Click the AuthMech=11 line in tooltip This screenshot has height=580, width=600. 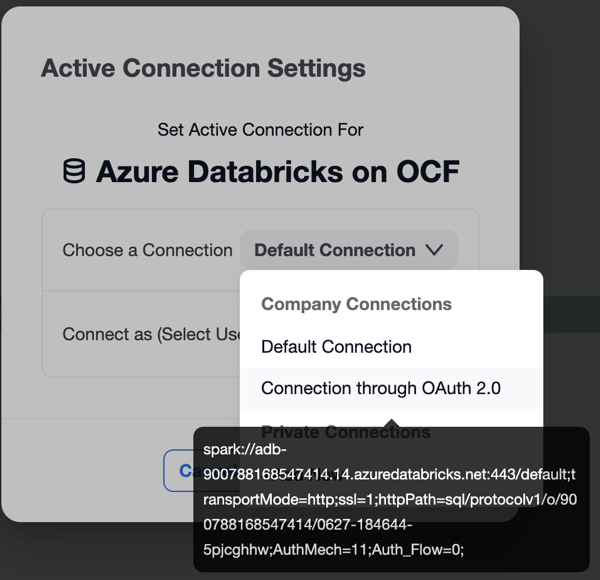pos(333,550)
